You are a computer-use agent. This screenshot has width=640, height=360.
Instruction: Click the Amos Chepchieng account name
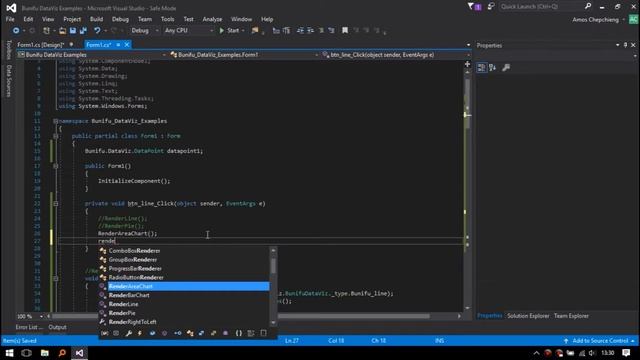pos(595,20)
